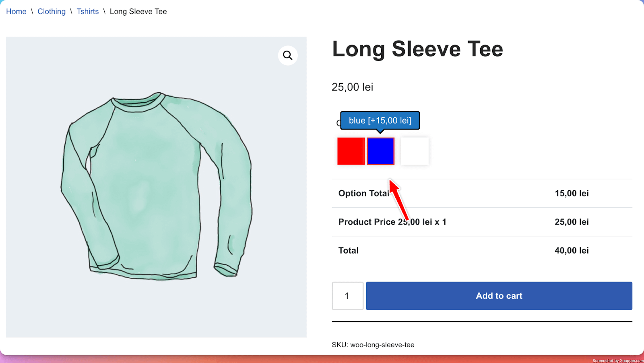Click the 40,00 lei total amount
Image resolution: width=644 pixels, height=363 pixels.
(572, 250)
